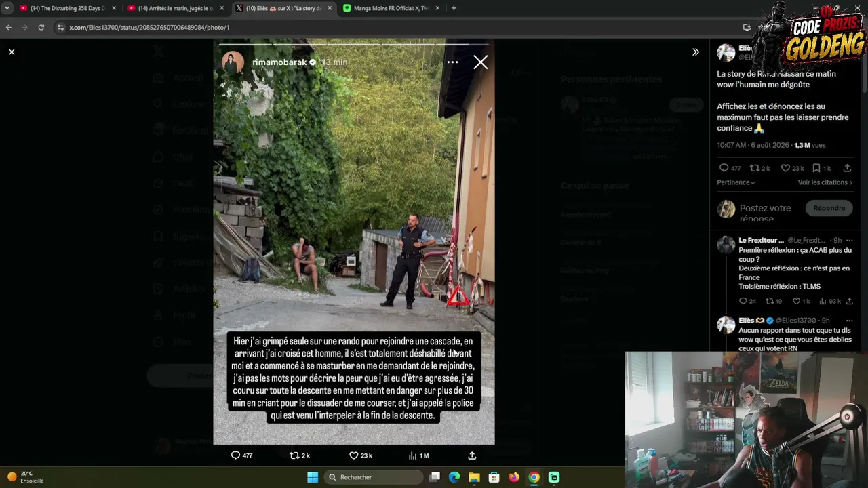The width and height of the screenshot is (868, 488).
Task: Close the photo viewer with the X icon
Action: click(12, 52)
